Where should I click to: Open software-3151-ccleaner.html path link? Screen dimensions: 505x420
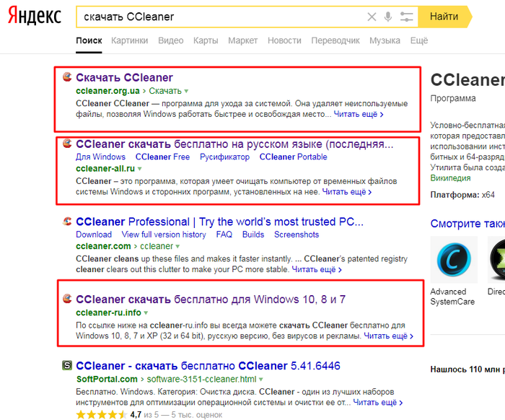pos(201,379)
